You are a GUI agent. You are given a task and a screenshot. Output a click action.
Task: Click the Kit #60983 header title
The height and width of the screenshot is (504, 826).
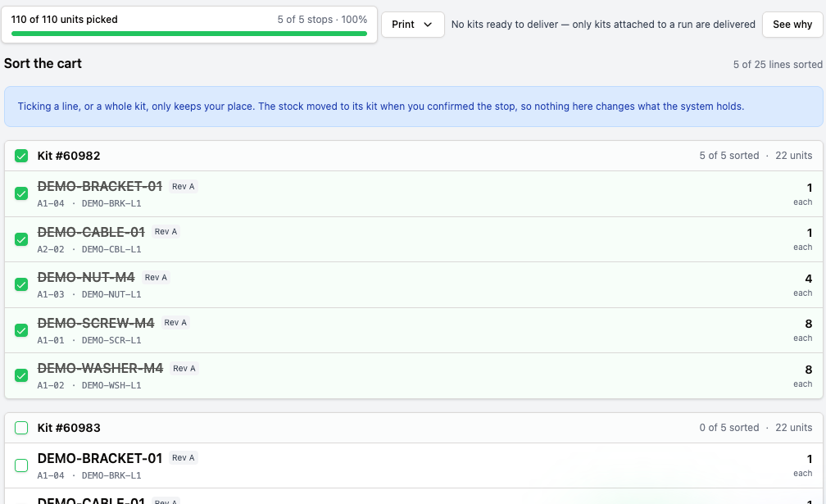(69, 428)
